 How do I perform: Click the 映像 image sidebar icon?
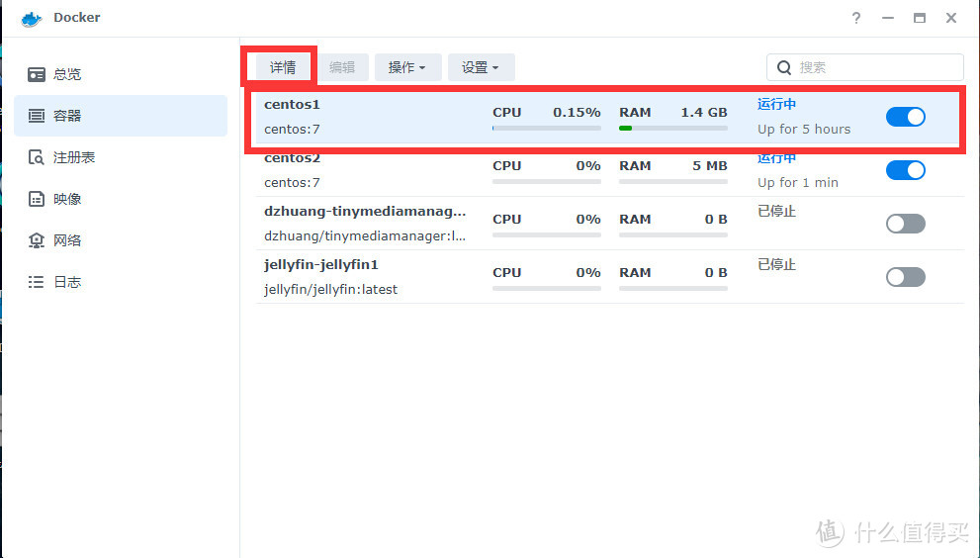tap(37, 199)
